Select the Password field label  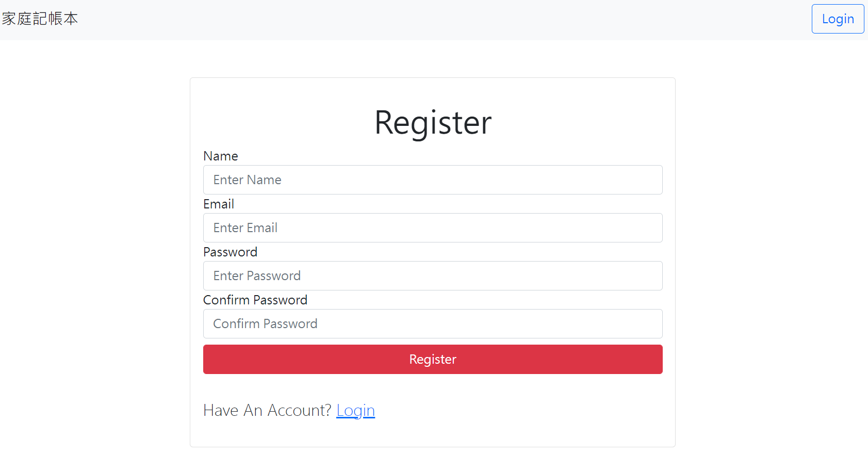[230, 252]
